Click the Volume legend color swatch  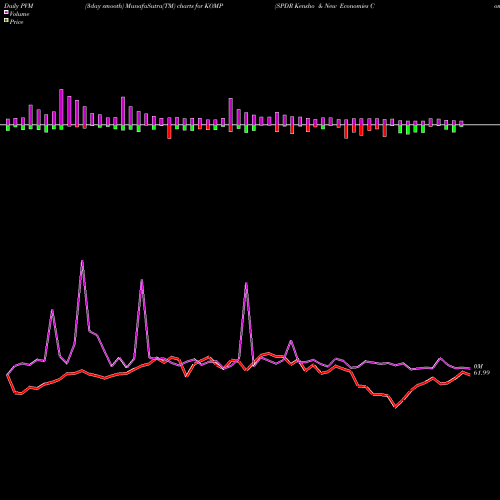pyautogui.click(x=6, y=13)
